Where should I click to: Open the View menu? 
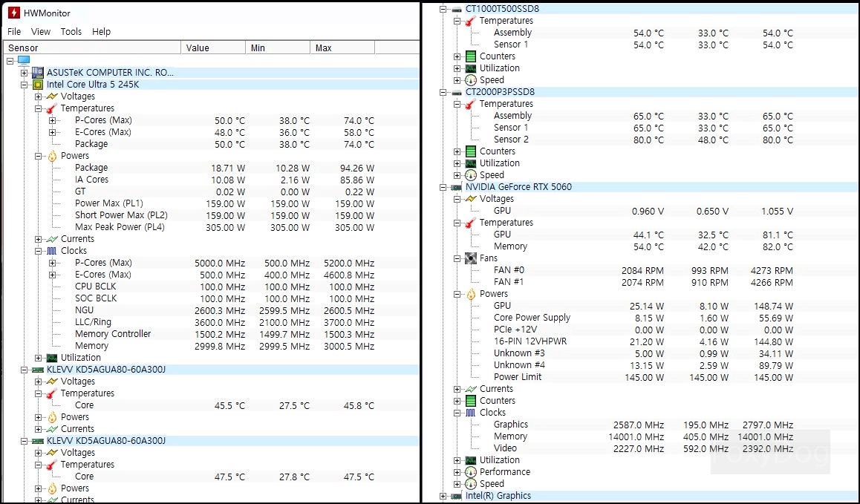point(41,32)
